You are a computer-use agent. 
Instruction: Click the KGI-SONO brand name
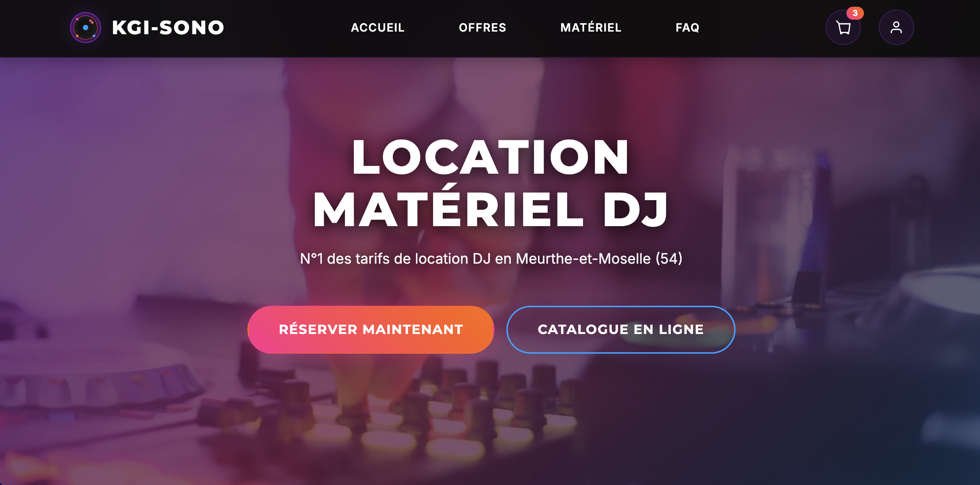pyautogui.click(x=168, y=28)
